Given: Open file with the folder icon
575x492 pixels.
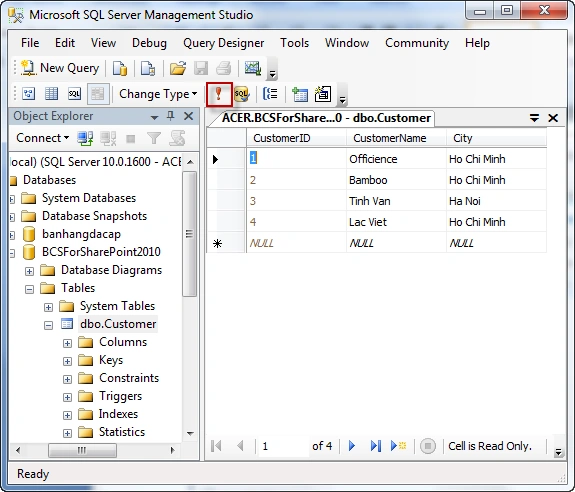Looking at the screenshot, I should [x=178, y=68].
